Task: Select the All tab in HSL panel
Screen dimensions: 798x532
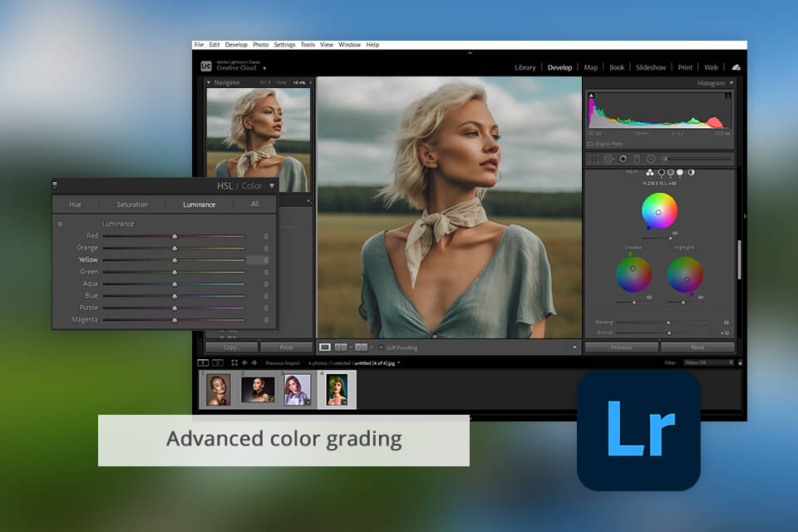Action: (255, 204)
